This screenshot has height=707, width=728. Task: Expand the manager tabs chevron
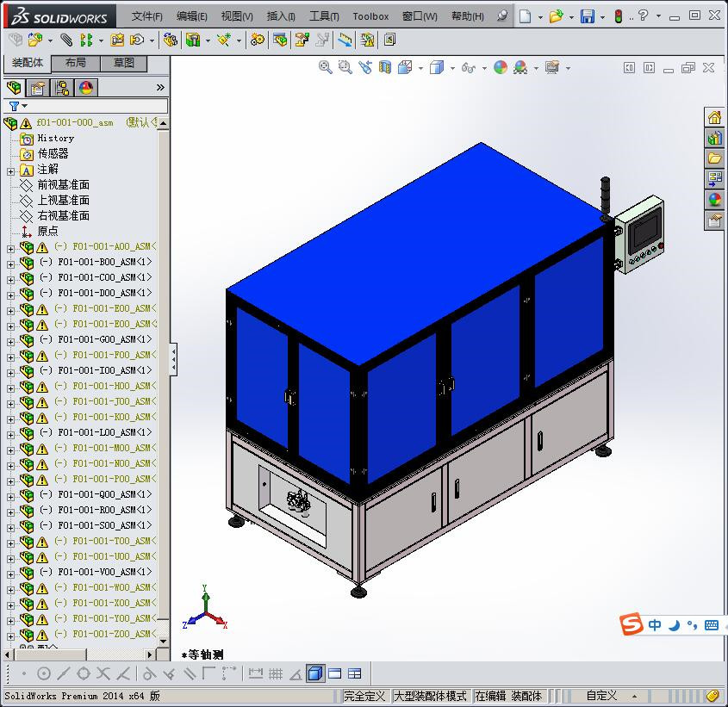click(x=160, y=87)
